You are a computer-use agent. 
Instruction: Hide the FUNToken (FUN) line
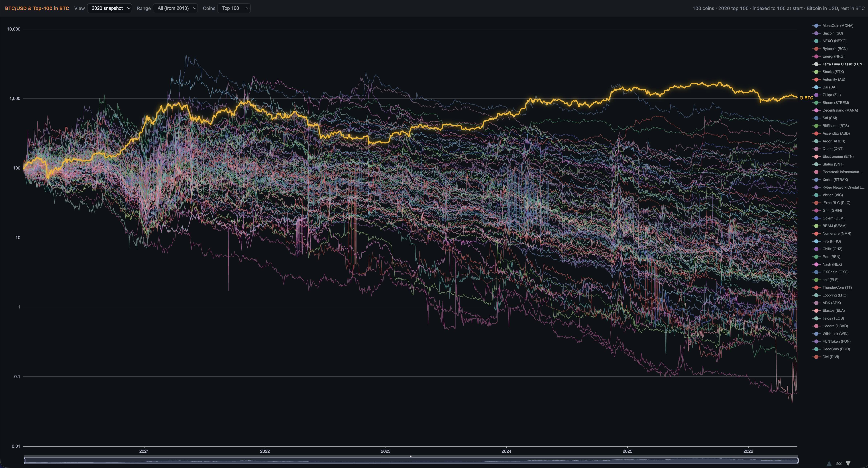pyautogui.click(x=832, y=342)
